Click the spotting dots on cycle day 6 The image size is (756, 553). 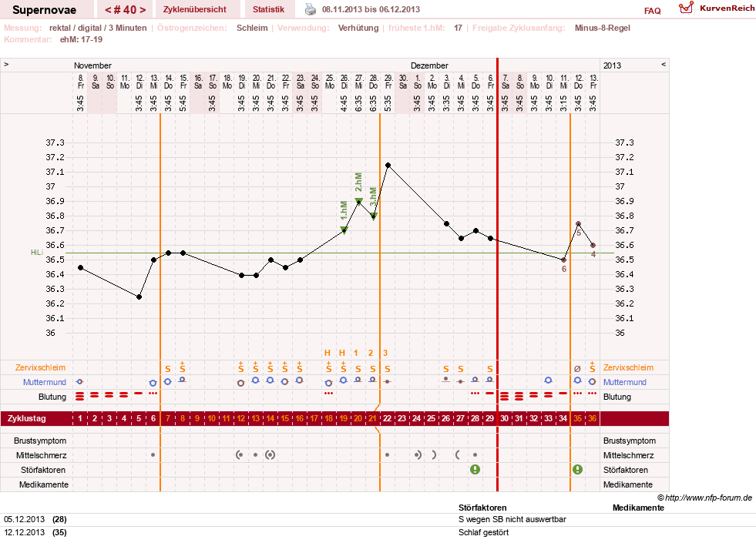pos(153,394)
